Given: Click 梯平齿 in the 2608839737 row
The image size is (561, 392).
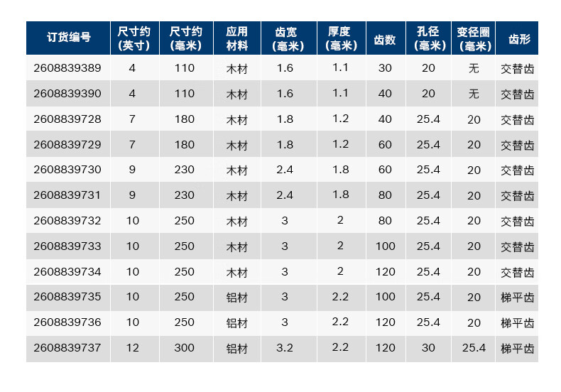Looking at the screenshot, I should click(518, 349).
